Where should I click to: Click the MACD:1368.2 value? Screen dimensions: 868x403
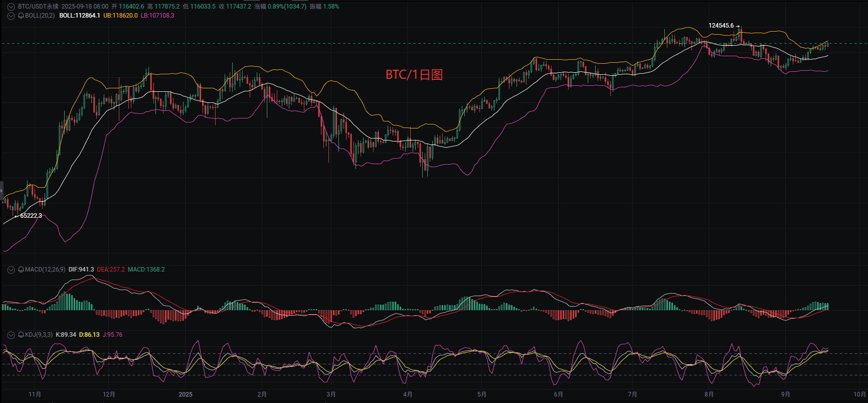(x=146, y=270)
